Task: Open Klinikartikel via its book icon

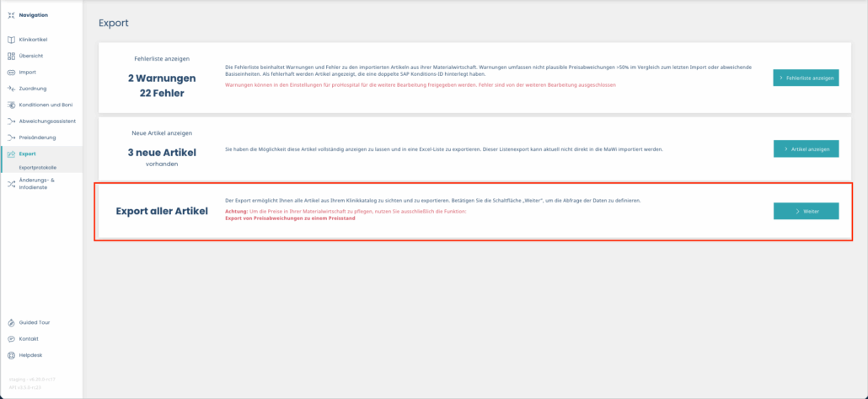Action: (x=10, y=40)
